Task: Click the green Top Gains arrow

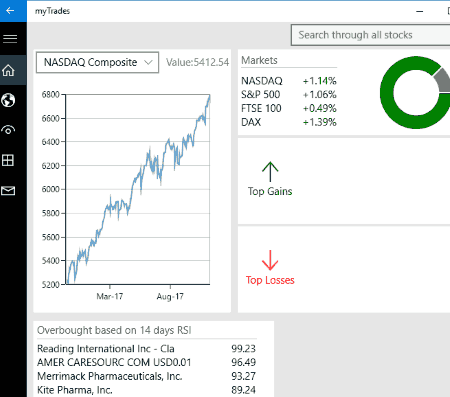Action: point(270,172)
